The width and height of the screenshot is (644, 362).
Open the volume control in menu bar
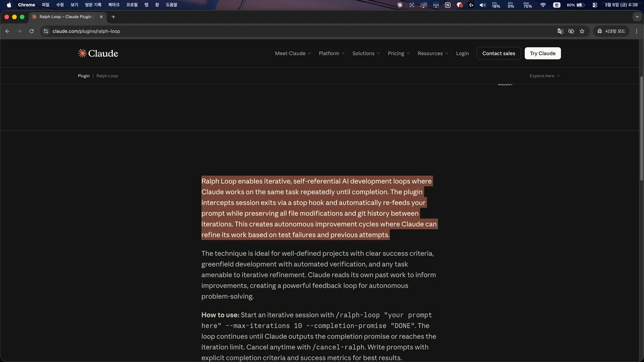(482, 5)
